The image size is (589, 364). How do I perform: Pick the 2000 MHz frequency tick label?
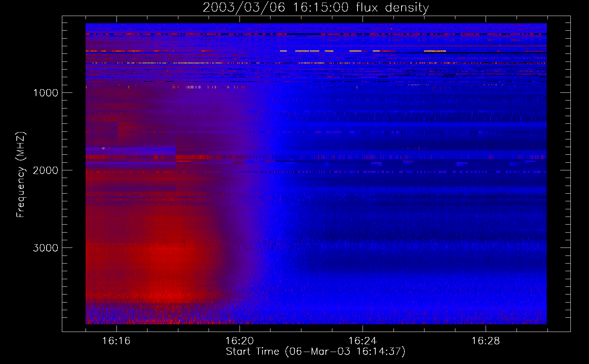pos(46,170)
